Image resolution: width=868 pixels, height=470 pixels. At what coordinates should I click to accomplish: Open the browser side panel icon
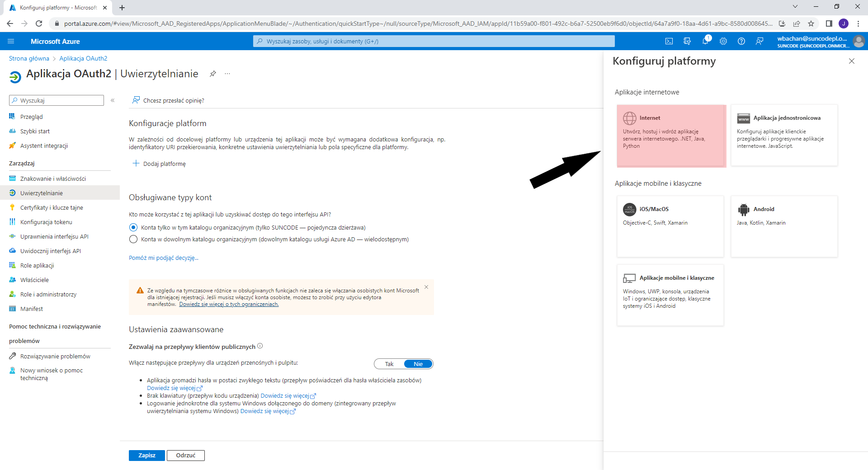tap(829, 23)
